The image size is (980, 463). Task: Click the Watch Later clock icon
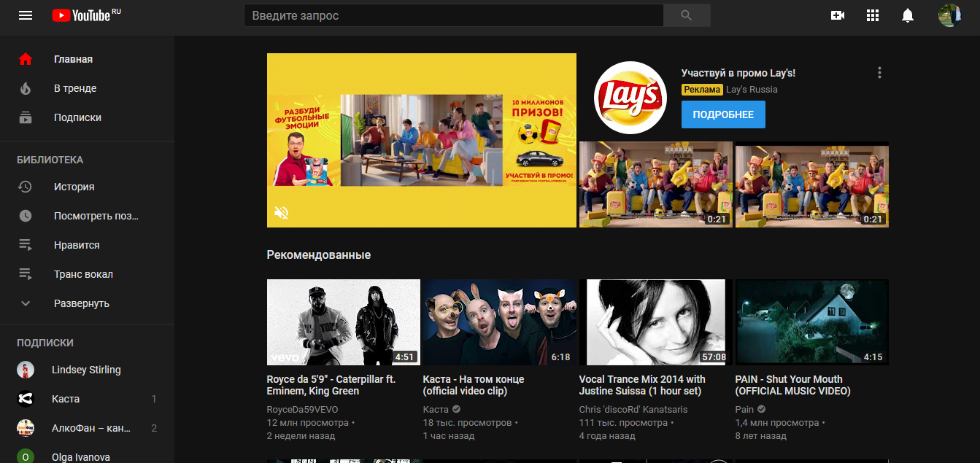tap(26, 216)
